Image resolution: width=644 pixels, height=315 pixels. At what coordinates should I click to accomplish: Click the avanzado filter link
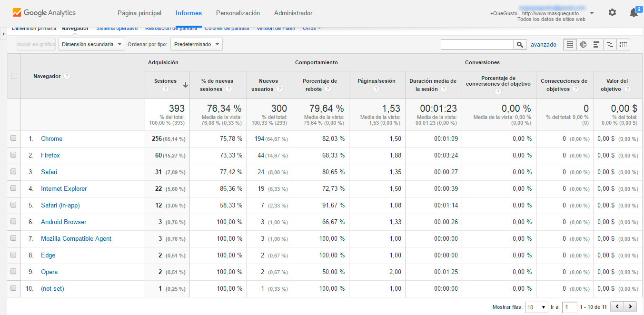pyautogui.click(x=544, y=45)
